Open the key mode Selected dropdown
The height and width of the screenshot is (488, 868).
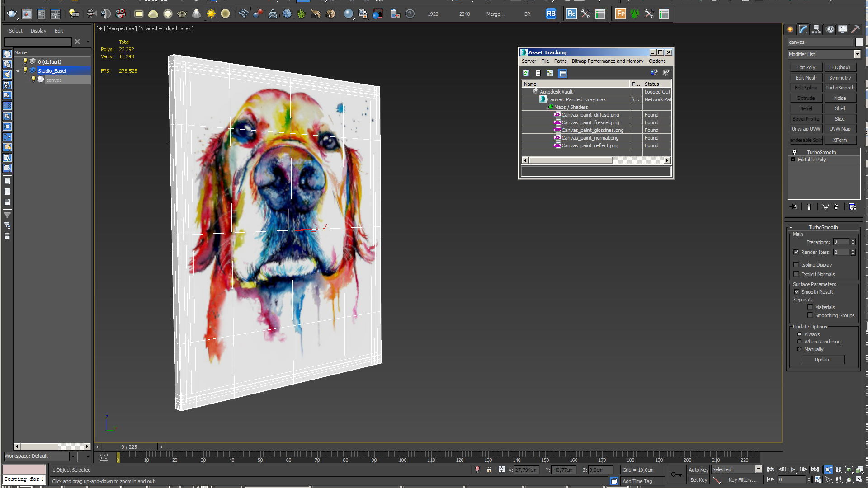(759, 469)
